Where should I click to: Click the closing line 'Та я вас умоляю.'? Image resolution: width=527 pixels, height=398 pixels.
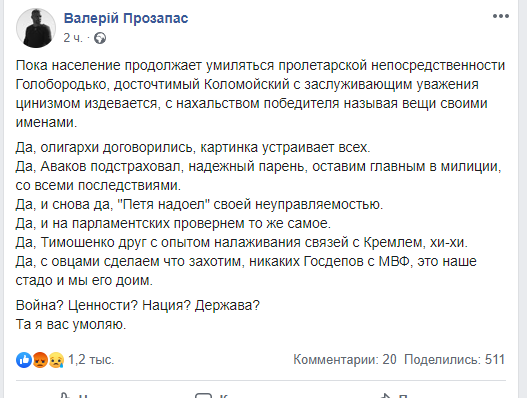click(x=71, y=325)
